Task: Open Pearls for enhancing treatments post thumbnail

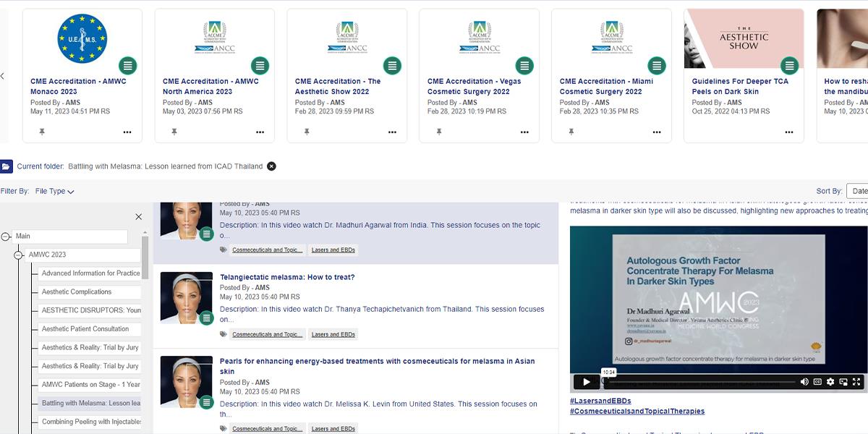Action: pyautogui.click(x=187, y=383)
